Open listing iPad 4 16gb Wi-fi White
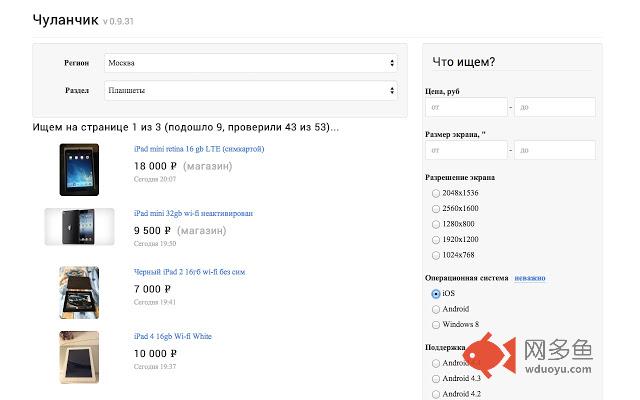Screen dimensions: 640x400 [x=173, y=336]
